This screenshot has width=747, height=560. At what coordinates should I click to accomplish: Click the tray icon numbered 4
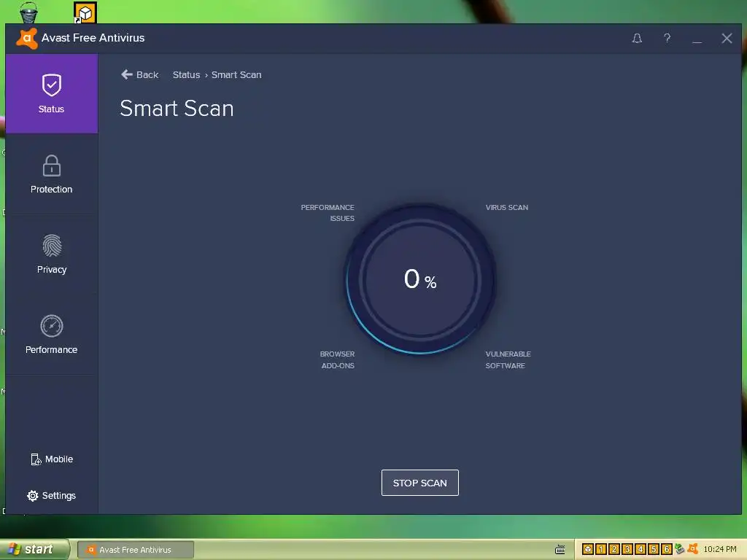[x=640, y=550]
